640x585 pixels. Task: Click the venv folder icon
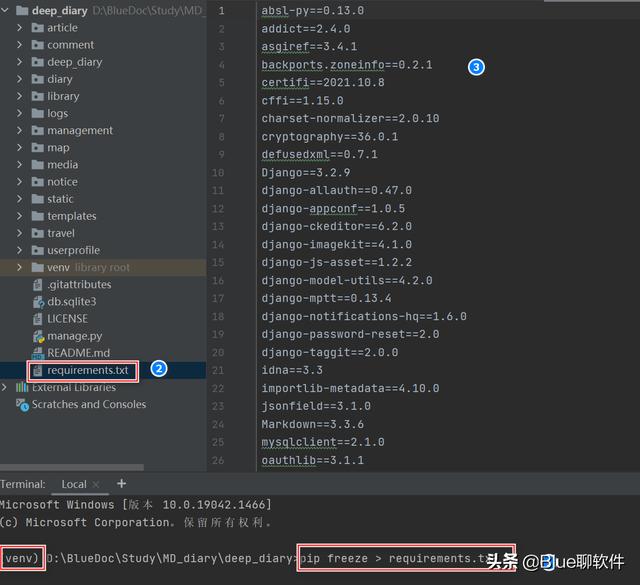pyautogui.click(x=38, y=267)
